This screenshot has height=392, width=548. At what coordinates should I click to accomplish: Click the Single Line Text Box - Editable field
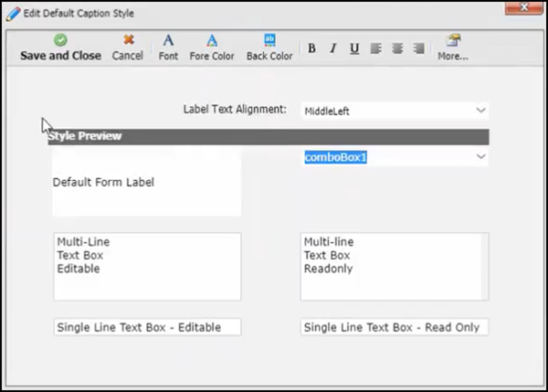(147, 327)
